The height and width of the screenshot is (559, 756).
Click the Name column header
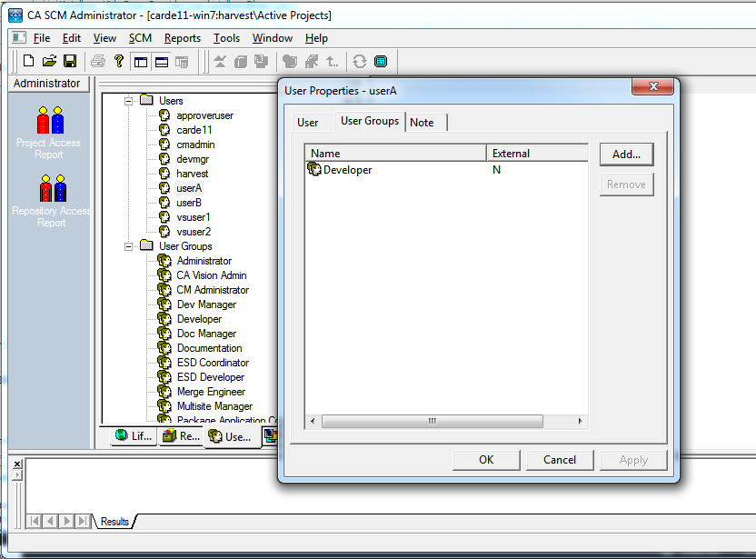tap(396, 154)
